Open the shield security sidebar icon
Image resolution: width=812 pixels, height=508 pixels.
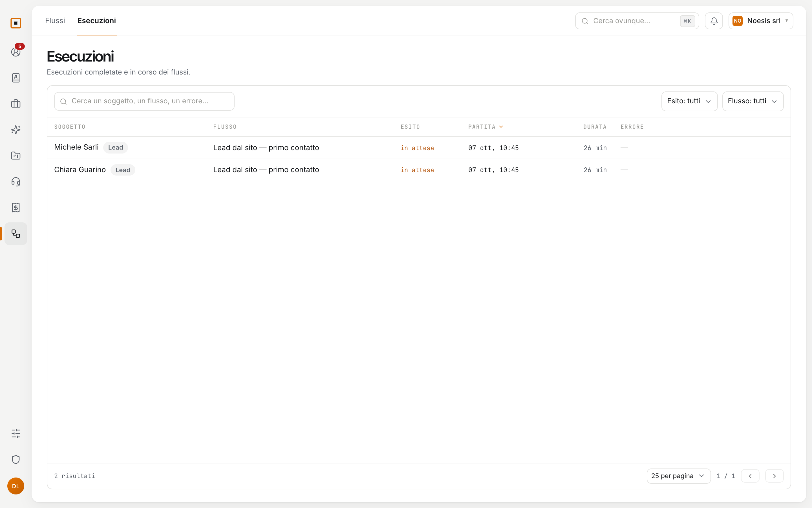click(x=16, y=459)
